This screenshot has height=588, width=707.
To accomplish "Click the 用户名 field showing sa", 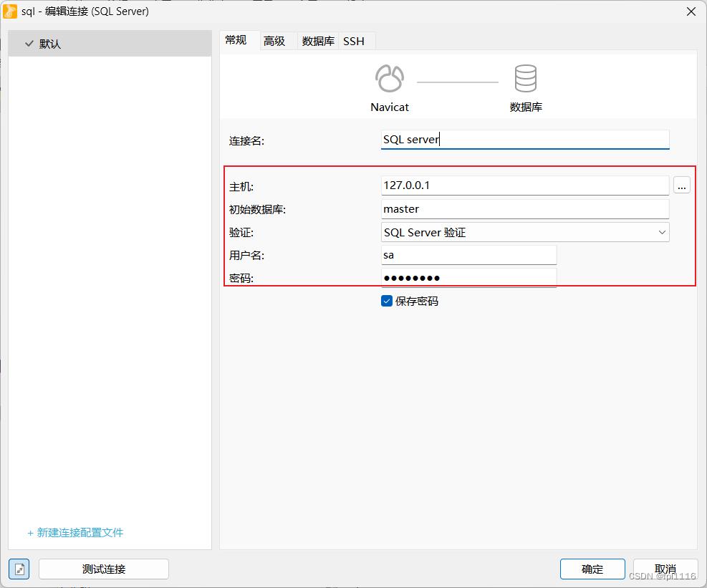I will coord(469,255).
